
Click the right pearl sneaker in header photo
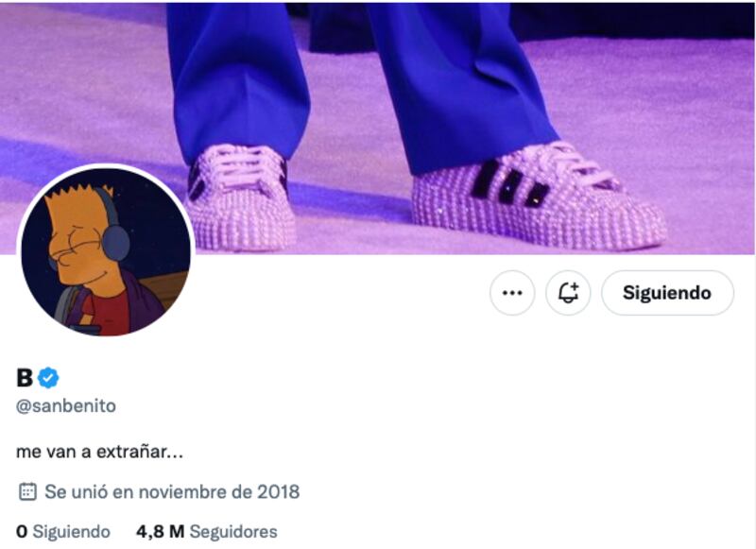pos(539,197)
